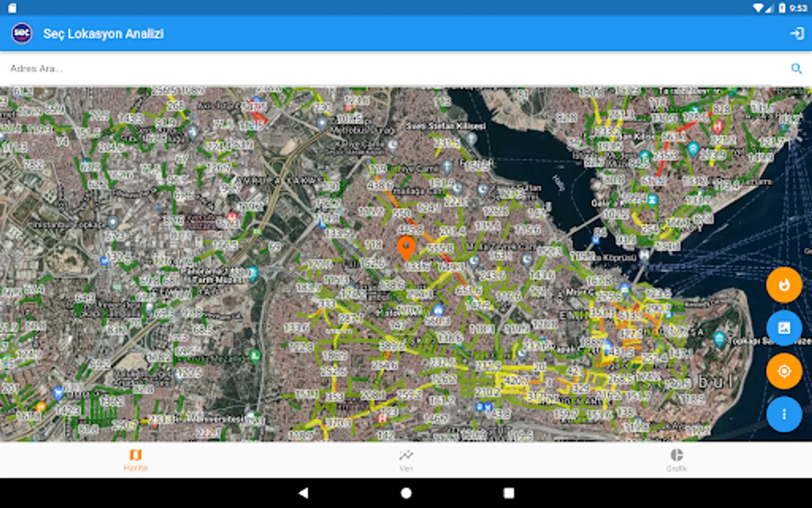
Task: Click the Seç Lokasyon Analizi title
Action: click(103, 34)
